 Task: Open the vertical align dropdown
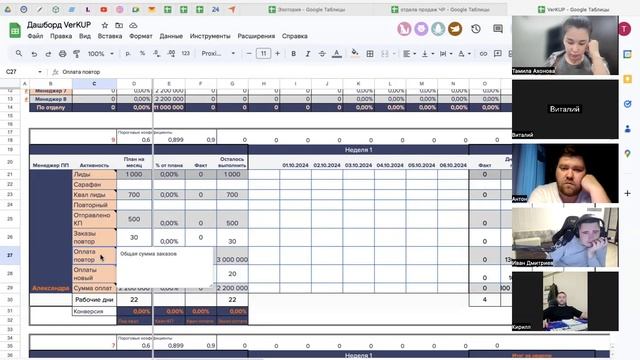427,53
